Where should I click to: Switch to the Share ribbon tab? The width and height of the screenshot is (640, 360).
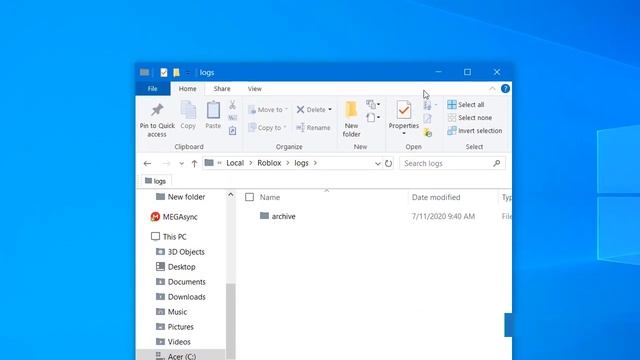point(222,89)
